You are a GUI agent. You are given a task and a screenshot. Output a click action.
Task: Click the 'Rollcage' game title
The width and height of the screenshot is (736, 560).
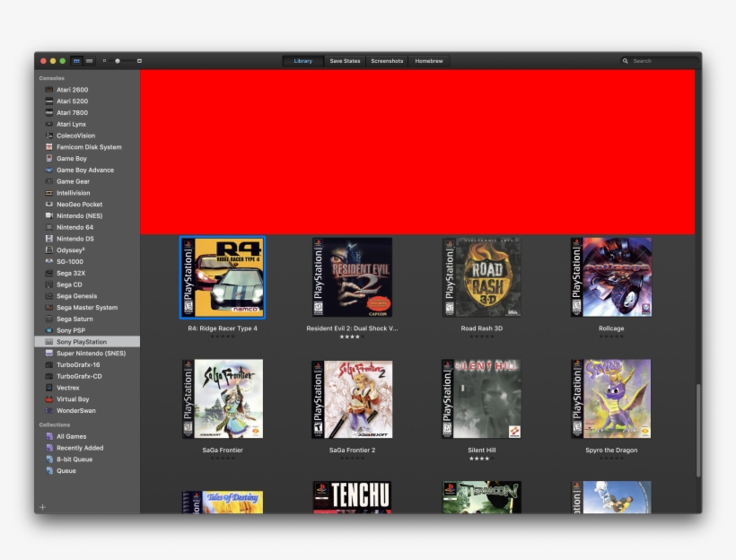point(611,328)
